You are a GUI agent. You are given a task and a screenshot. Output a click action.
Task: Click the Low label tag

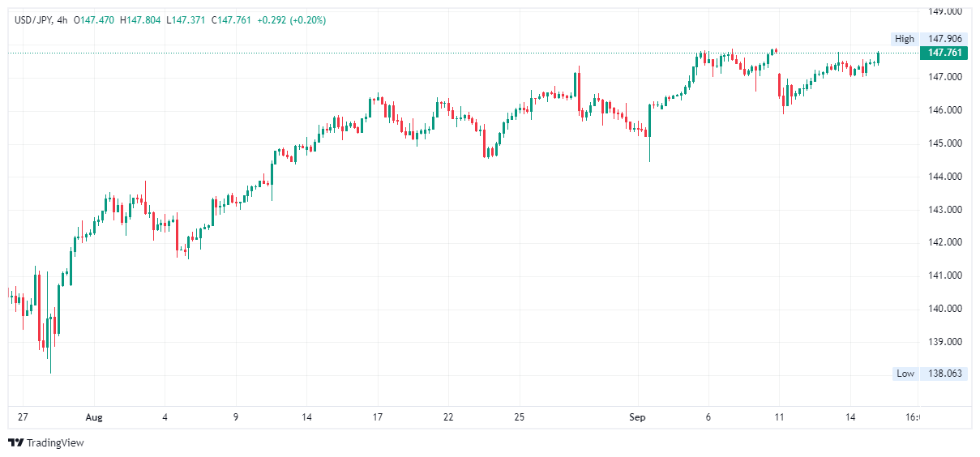click(905, 374)
